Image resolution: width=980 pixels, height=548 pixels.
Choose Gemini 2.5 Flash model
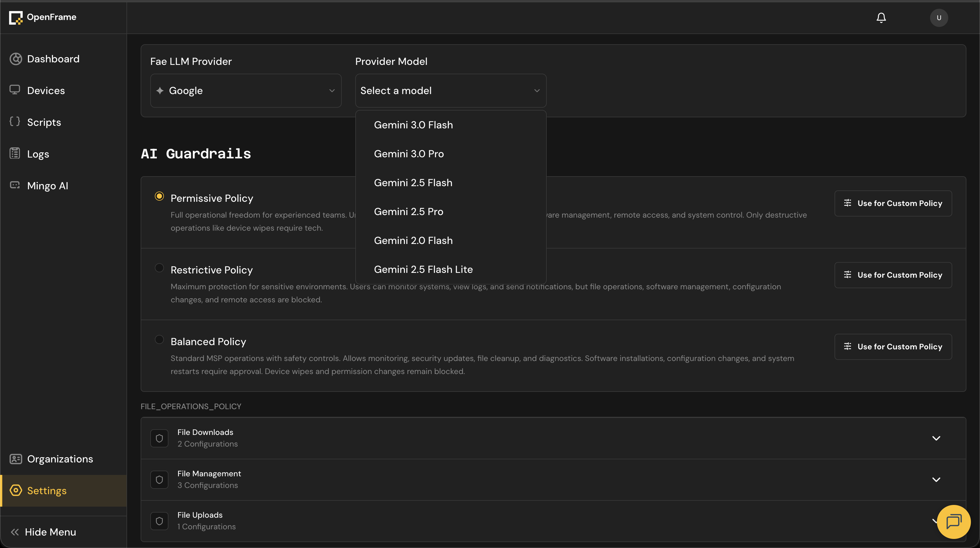pos(451,183)
